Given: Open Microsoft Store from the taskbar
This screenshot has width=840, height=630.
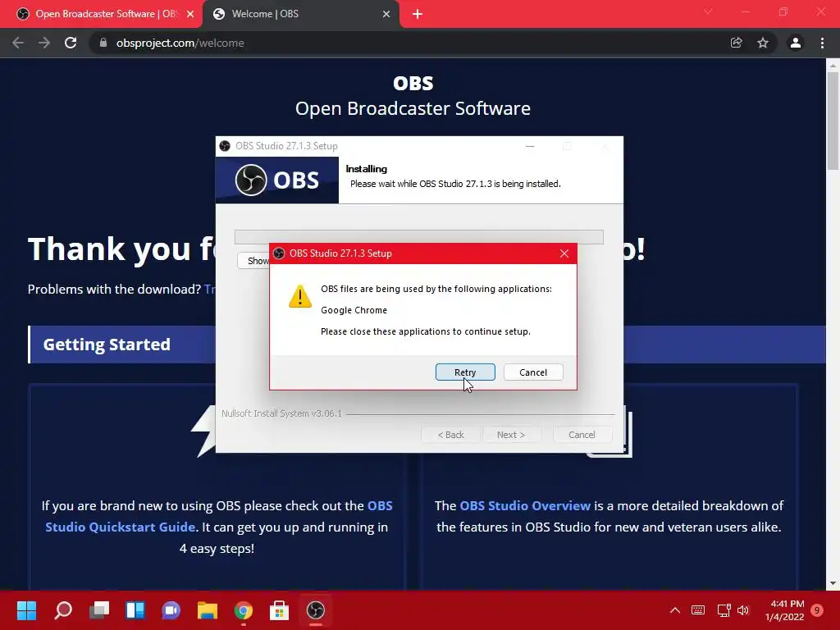Looking at the screenshot, I should pos(279,610).
